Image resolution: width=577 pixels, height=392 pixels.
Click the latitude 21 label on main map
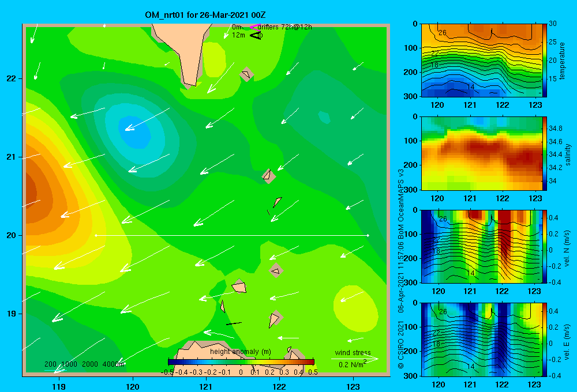[12, 157]
